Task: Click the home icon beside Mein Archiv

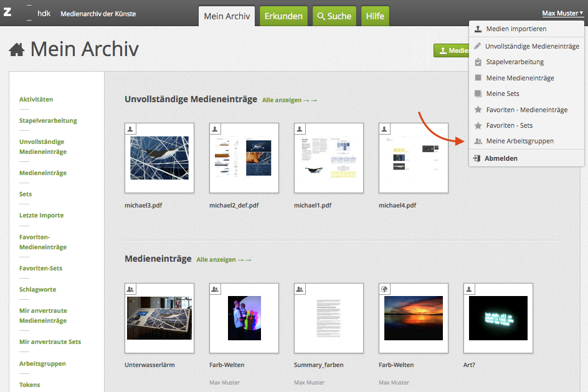Action: [17, 50]
